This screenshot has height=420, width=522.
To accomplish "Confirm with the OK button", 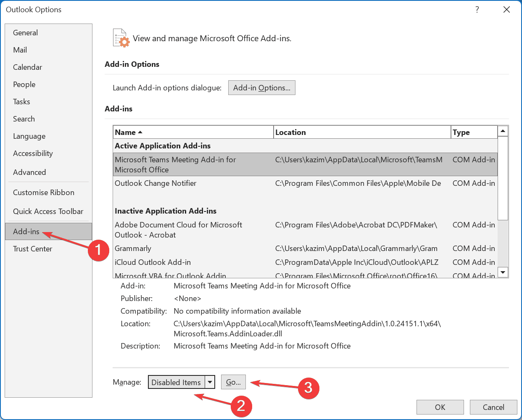I will point(440,407).
